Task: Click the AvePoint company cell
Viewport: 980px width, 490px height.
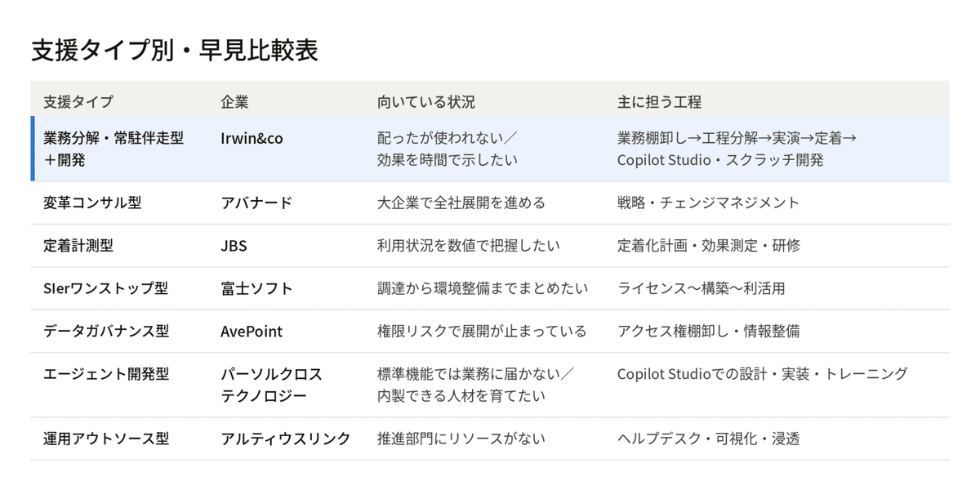Action: pyautogui.click(x=252, y=331)
